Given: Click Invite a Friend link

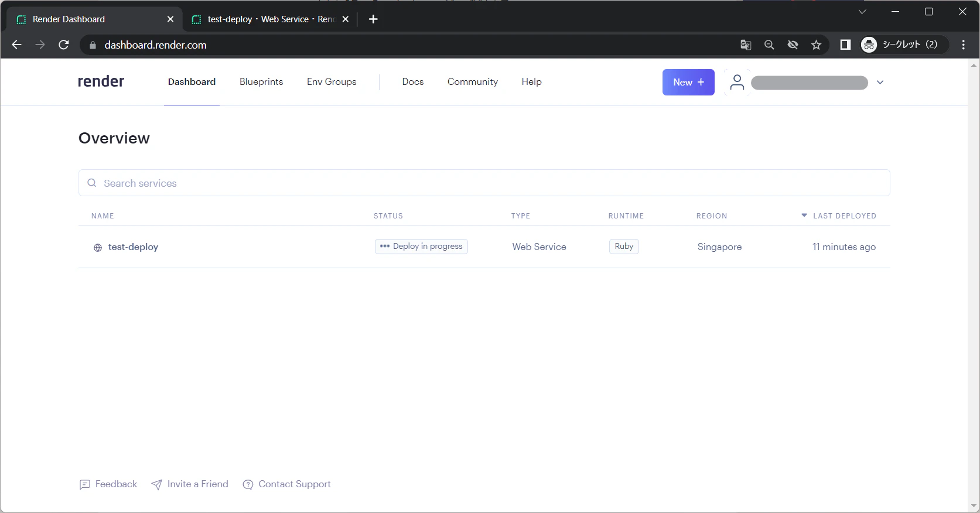Looking at the screenshot, I should click(x=190, y=484).
